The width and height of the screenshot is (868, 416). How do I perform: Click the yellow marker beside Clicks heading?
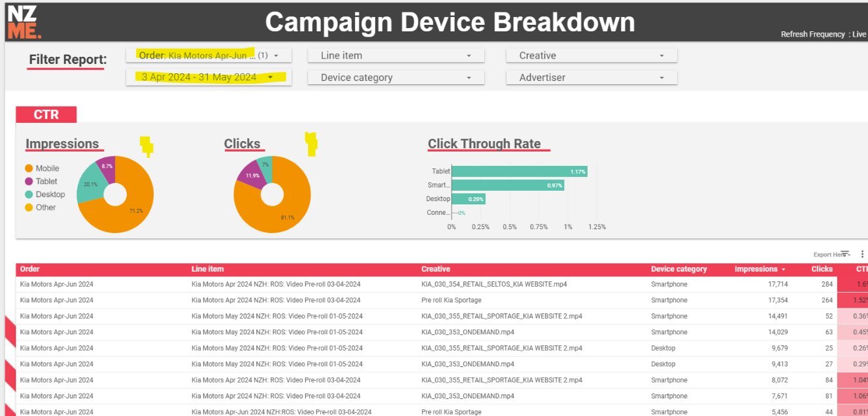[311, 144]
